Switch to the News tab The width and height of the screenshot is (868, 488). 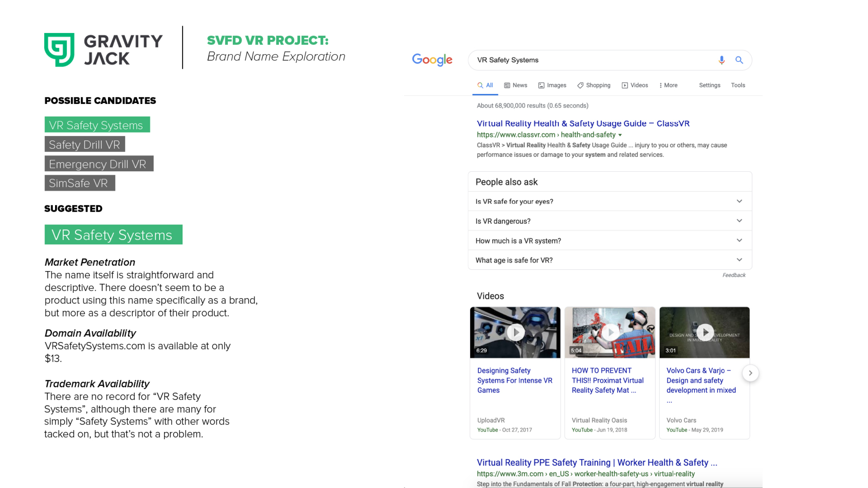516,85
